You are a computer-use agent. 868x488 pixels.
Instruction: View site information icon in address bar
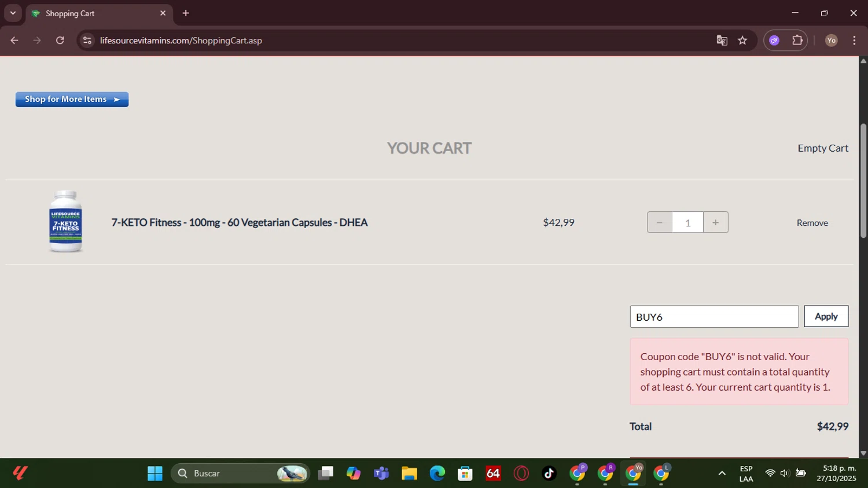click(87, 41)
